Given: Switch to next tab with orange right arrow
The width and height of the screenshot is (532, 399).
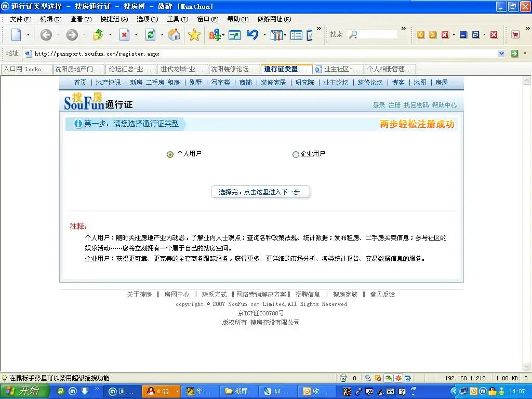Looking at the screenshot, I should pyautogui.click(x=433, y=35).
